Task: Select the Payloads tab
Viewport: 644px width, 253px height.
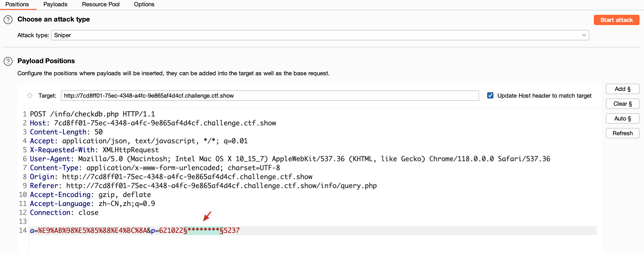Action: [55, 4]
